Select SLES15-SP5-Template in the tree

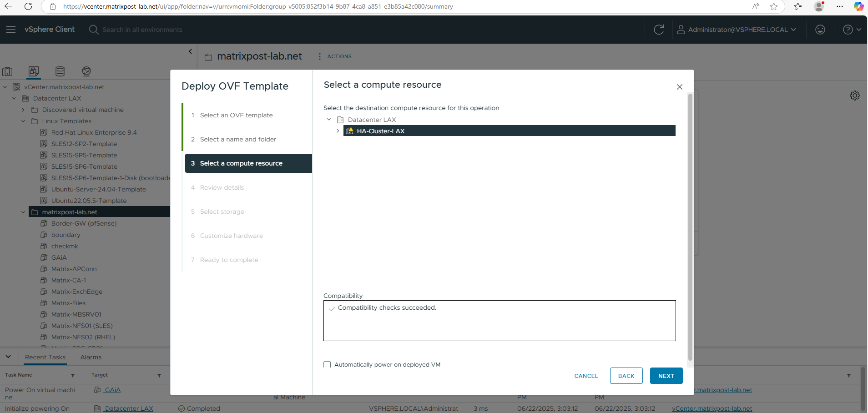pyautogui.click(x=84, y=155)
